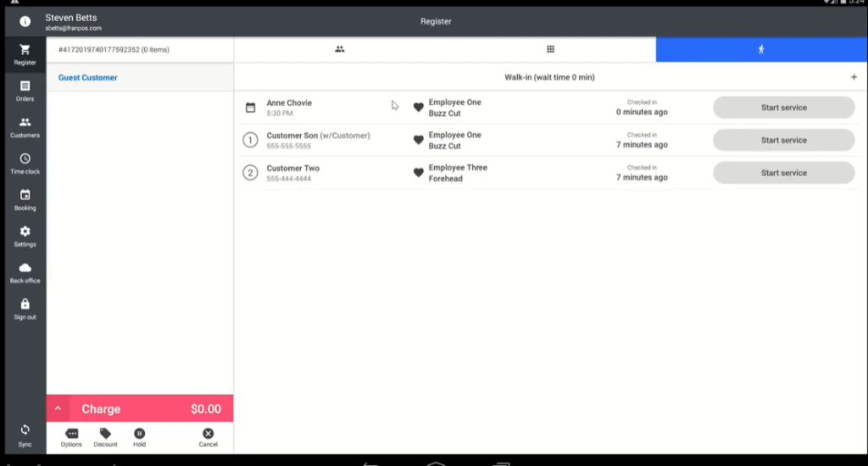Select Guest Customer link

tap(87, 77)
